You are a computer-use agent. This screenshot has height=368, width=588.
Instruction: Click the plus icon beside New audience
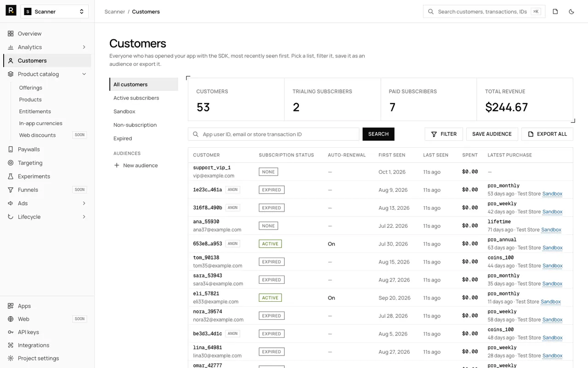tap(117, 165)
